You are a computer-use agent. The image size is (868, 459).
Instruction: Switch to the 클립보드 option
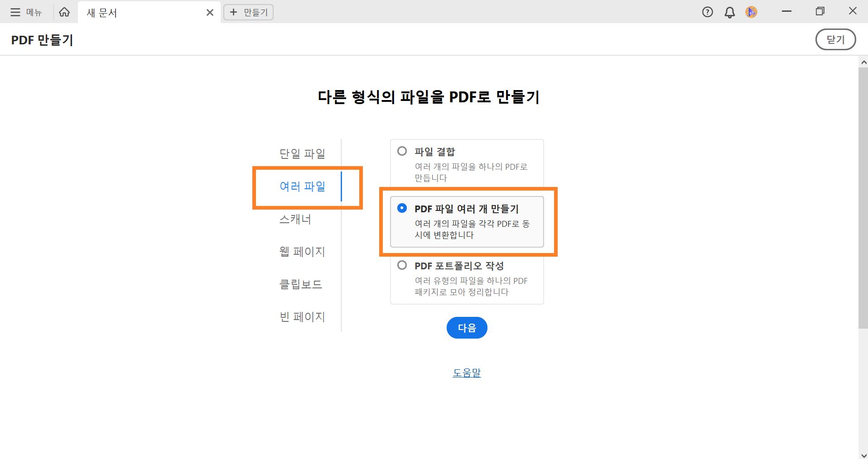pyautogui.click(x=300, y=284)
